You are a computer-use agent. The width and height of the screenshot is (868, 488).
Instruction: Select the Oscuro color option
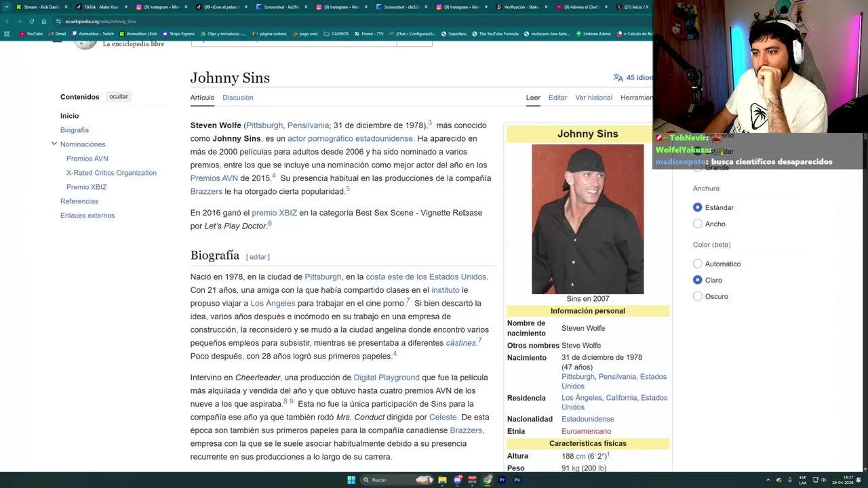point(698,296)
